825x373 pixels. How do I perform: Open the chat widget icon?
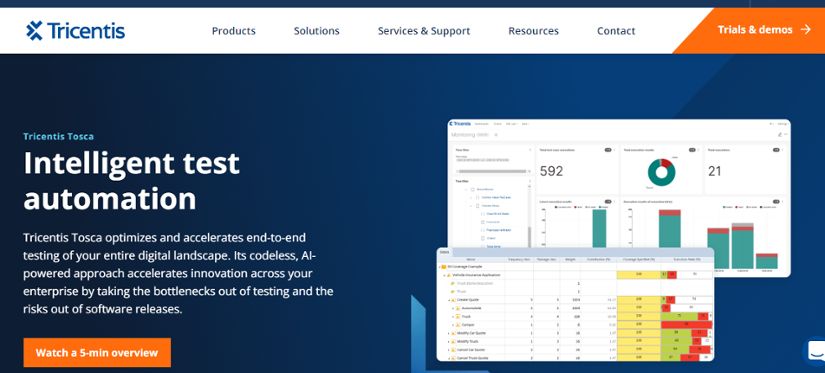click(815, 350)
